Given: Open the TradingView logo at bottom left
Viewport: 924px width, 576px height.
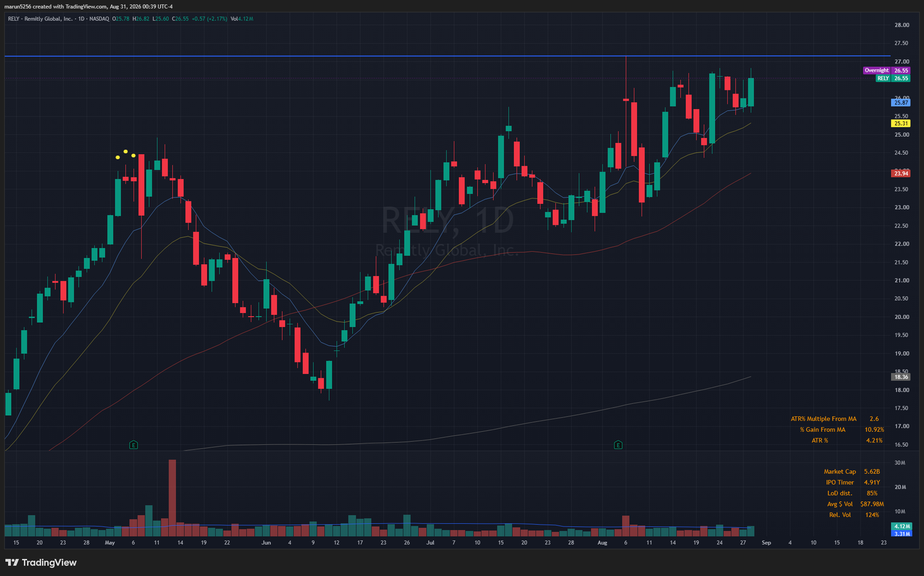Looking at the screenshot, I should coord(41,562).
